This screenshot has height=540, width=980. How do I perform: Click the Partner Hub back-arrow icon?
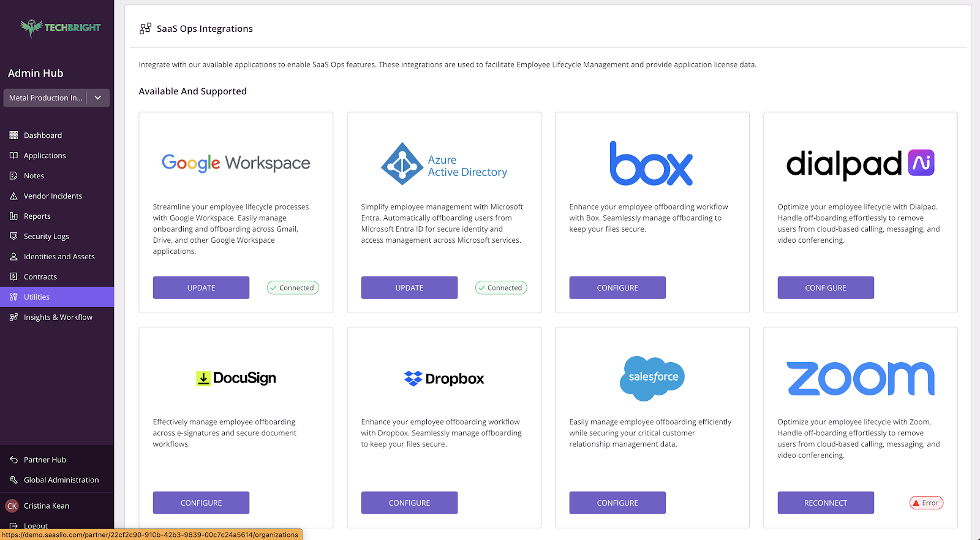[x=13, y=460]
